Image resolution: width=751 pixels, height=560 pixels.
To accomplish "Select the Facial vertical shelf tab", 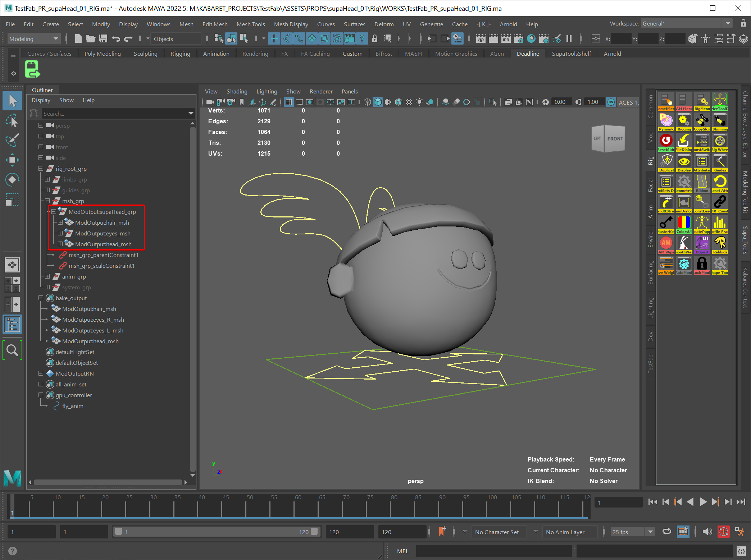I will (x=650, y=185).
